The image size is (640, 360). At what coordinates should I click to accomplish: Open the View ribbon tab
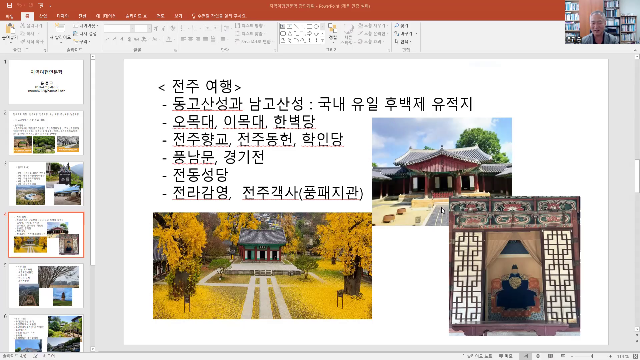coord(178,16)
